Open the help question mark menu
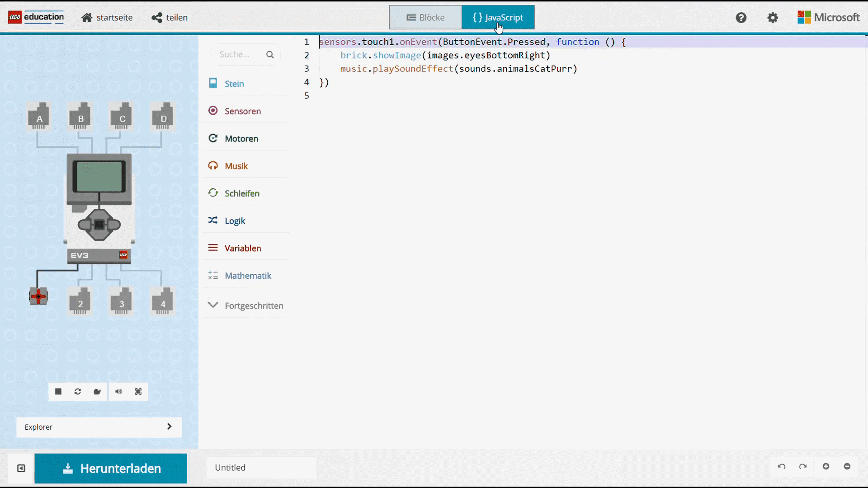 [x=741, y=18]
